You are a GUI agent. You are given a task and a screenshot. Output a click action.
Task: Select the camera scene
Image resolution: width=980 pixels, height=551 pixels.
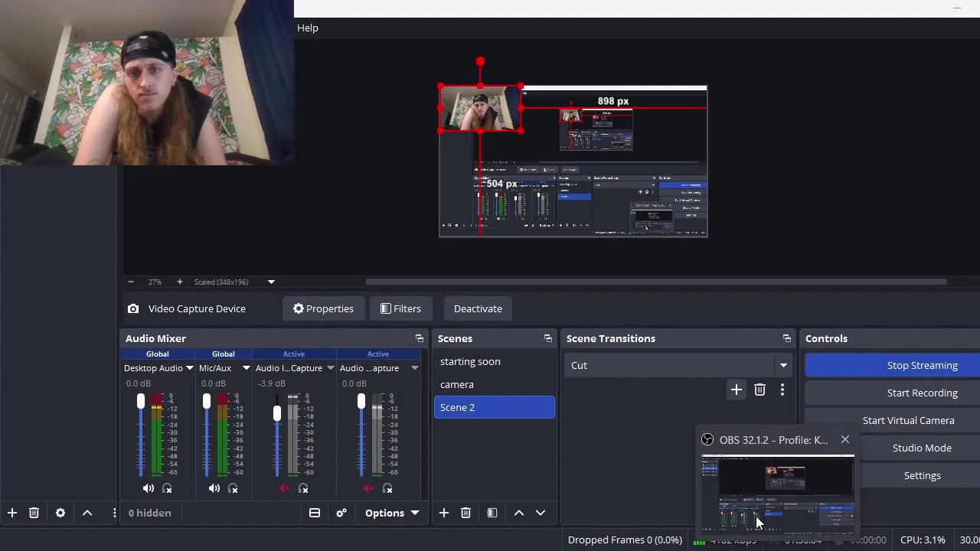click(x=495, y=384)
